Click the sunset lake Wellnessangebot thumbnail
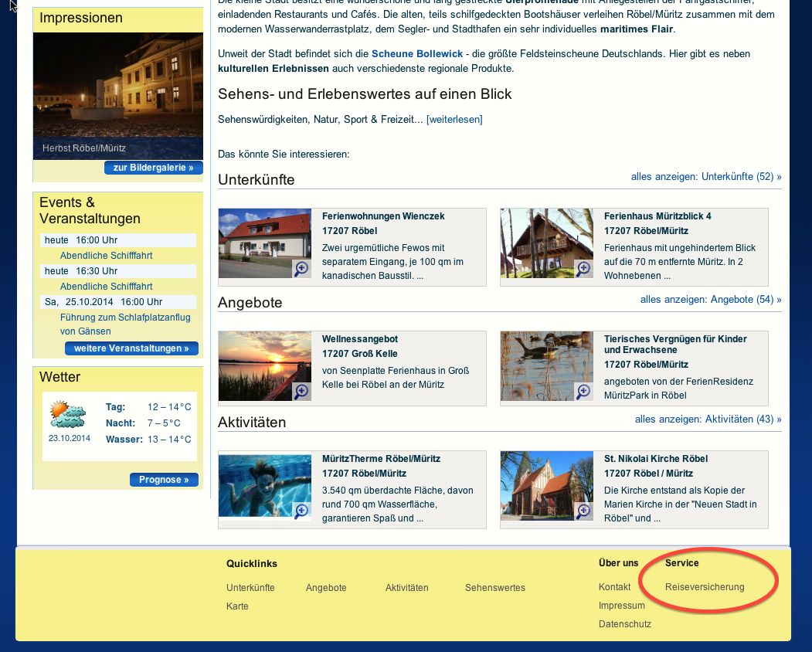Viewport: 812px width, 652px height. (x=265, y=366)
